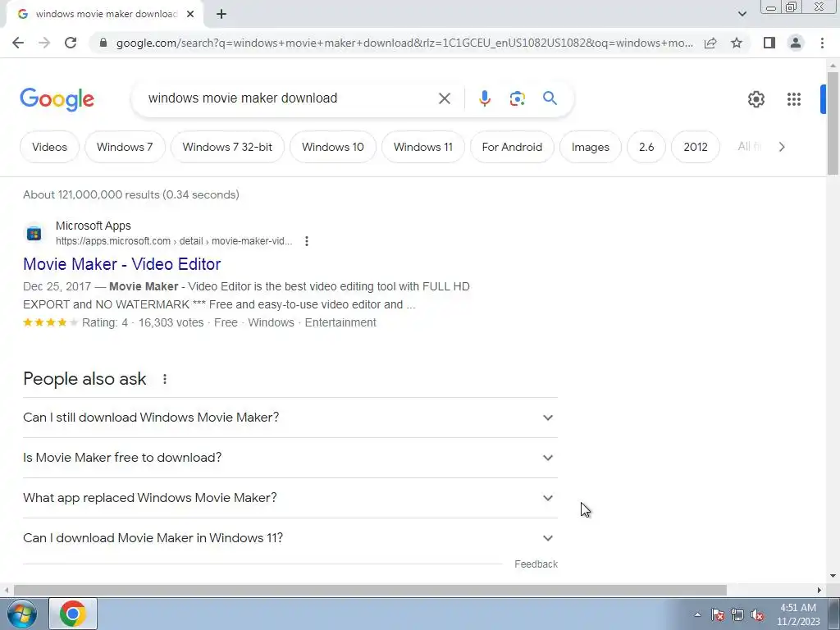Click the scroll down arrow on vertical scrollbar
This screenshot has height=630, width=840.
tap(833, 576)
